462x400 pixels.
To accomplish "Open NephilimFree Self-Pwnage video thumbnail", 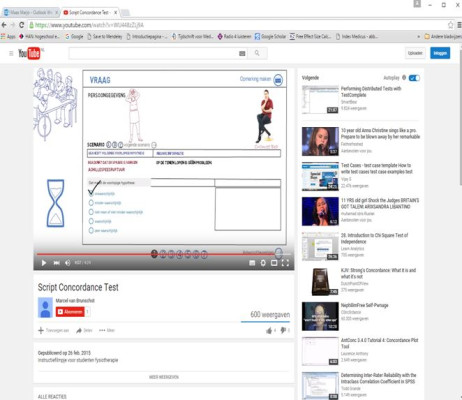I will 320,316.
